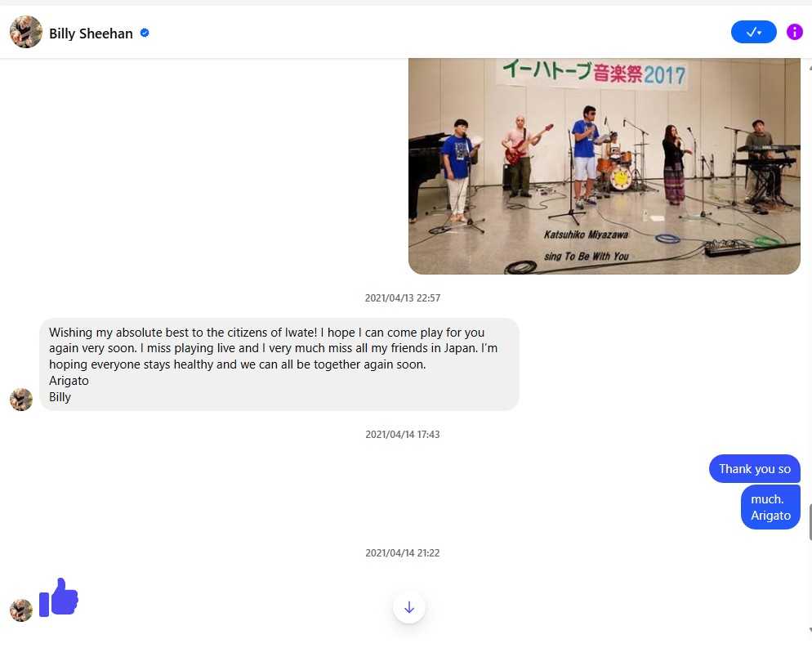Viewport: 812px width, 648px height.
Task: Select Billy's "Wishing my absolute best" message bubble
Action: pos(279,364)
